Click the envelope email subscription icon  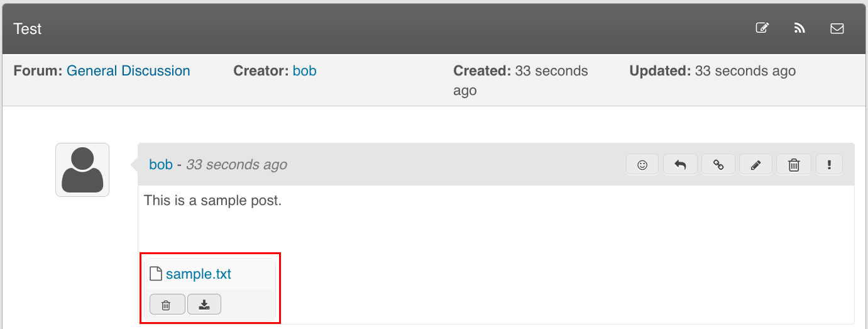pyautogui.click(x=837, y=28)
